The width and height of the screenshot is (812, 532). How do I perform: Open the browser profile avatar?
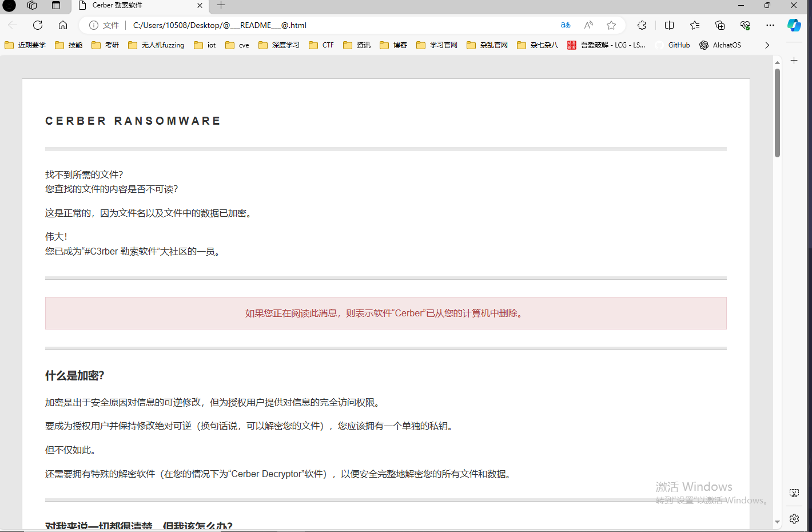coord(9,6)
